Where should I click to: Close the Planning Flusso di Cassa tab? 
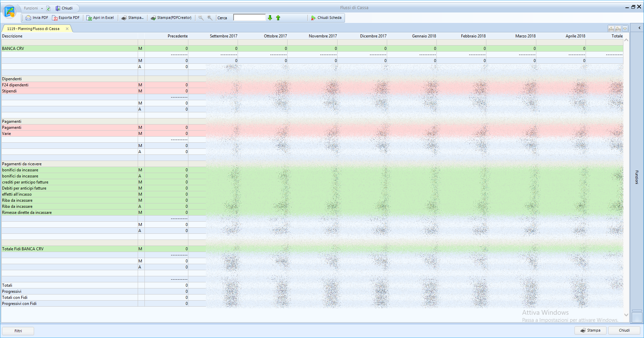pyautogui.click(x=67, y=29)
